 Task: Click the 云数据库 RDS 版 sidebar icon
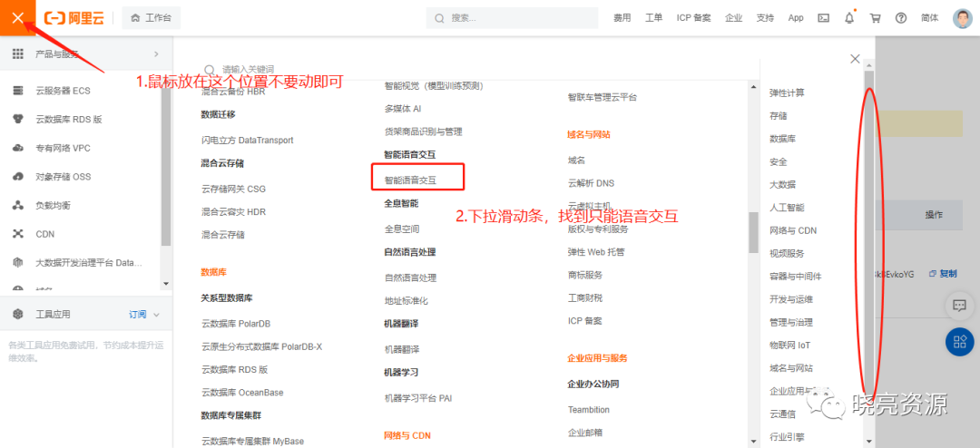(x=18, y=120)
